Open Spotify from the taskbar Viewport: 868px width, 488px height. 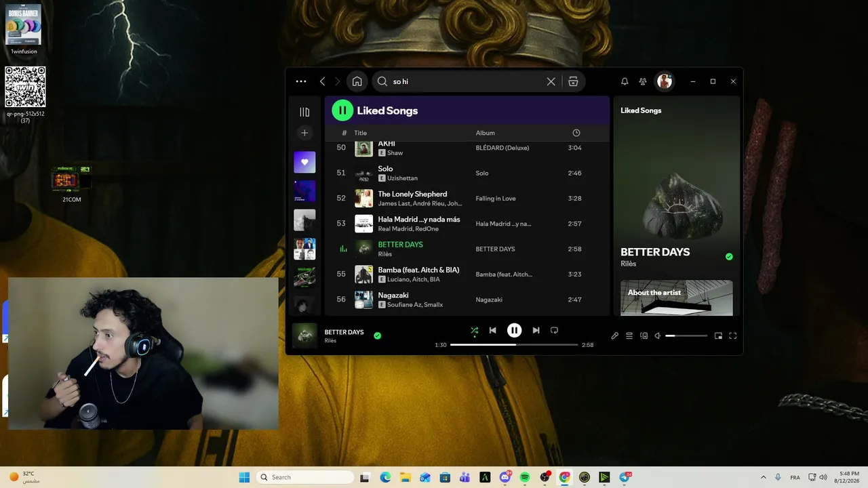tap(524, 477)
